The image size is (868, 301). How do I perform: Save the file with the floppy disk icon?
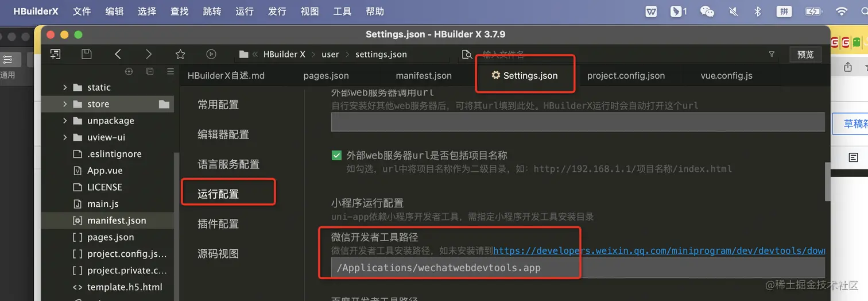point(87,54)
